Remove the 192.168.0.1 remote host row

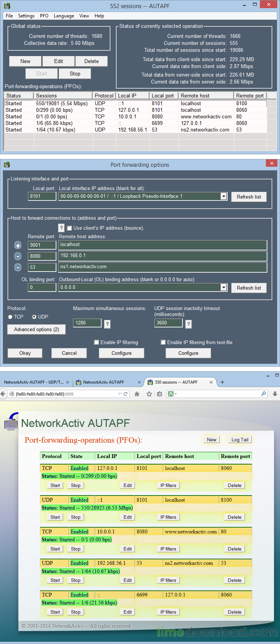pyautogui.click(x=18, y=256)
